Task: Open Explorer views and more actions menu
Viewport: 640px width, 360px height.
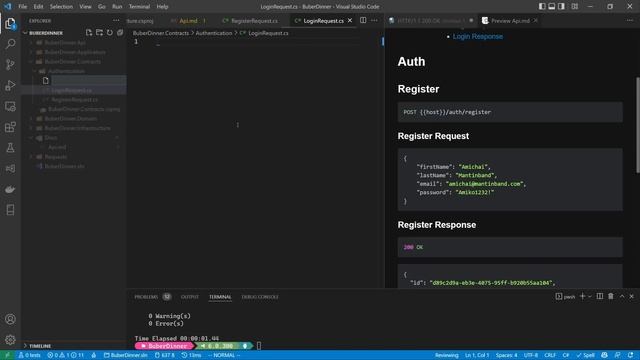Action: pos(116,20)
